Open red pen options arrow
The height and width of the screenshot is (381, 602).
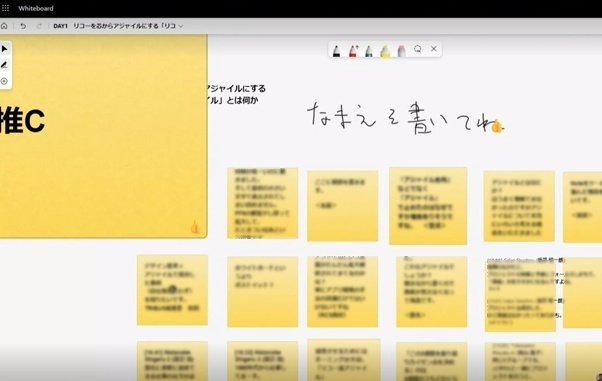[357, 47]
